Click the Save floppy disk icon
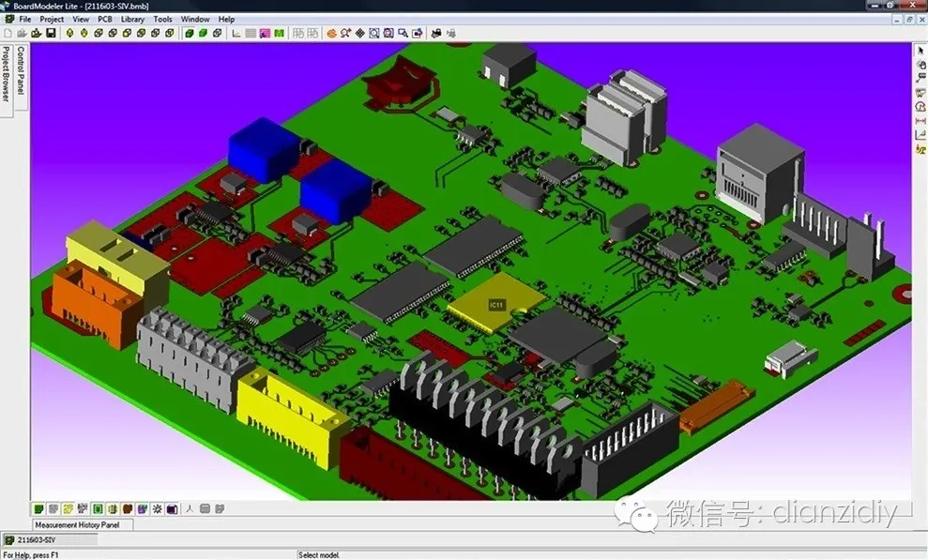 [51, 33]
